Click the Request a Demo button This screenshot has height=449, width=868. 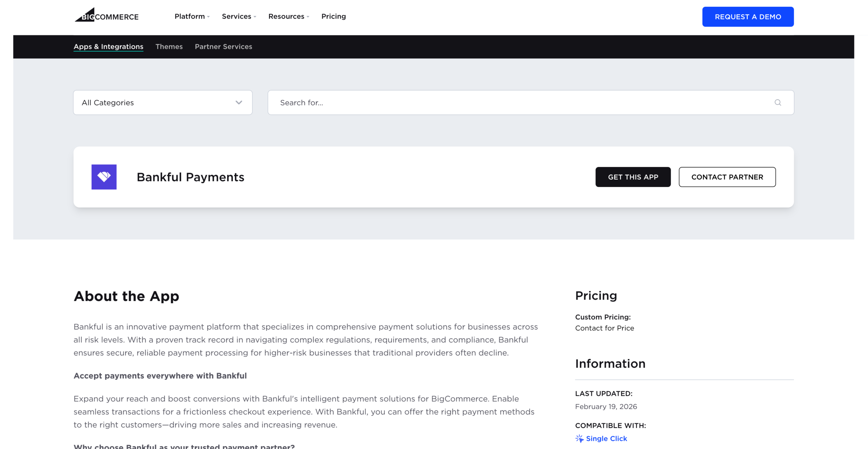tap(748, 17)
